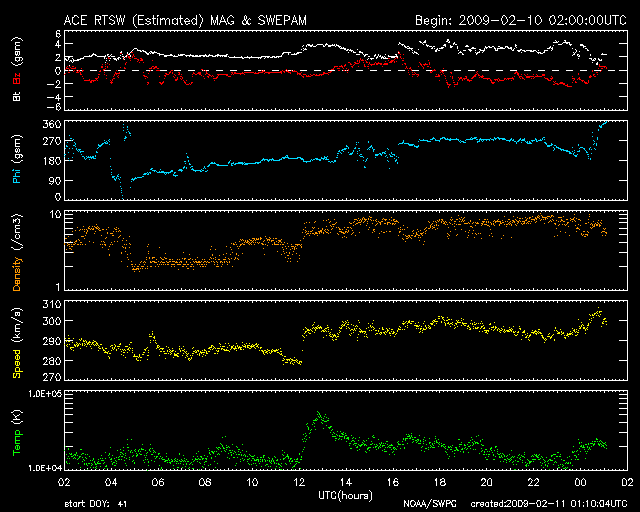The width and height of the screenshot is (640, 512).
Task: Click the '280' speed axis value
Action: coord(52,361)
